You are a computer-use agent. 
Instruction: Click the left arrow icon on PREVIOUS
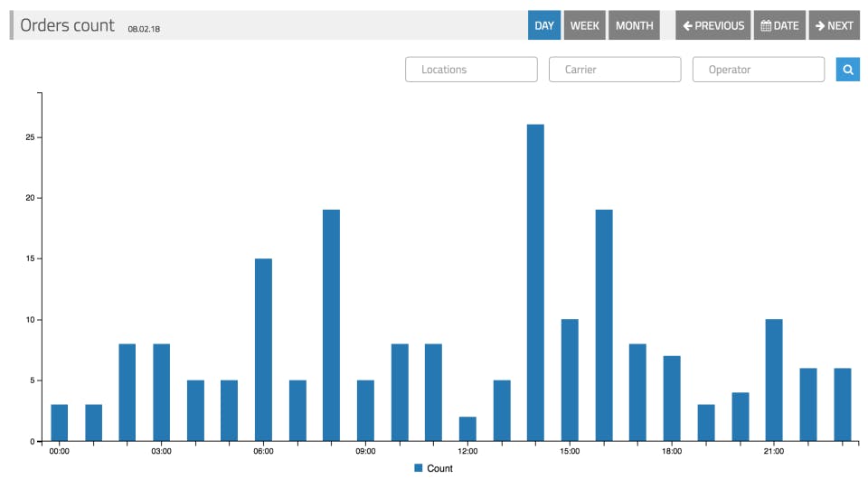click(x=687, y=25)
